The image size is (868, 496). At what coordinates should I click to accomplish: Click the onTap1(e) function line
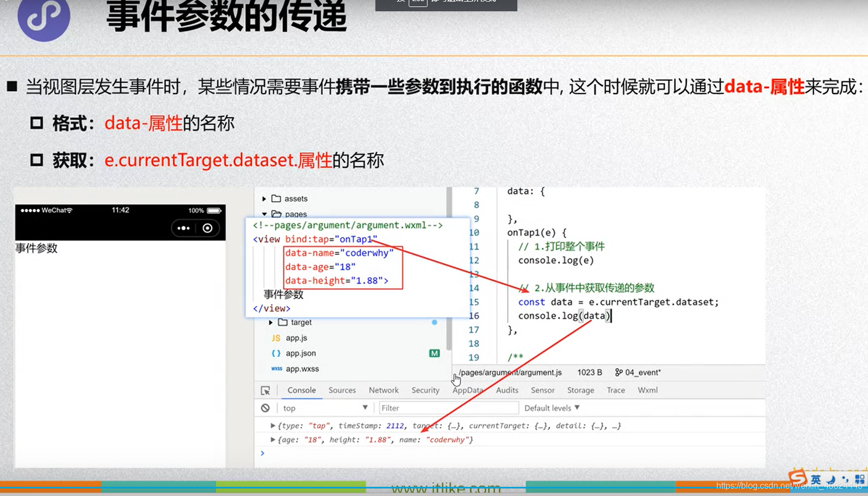point(537,232)
